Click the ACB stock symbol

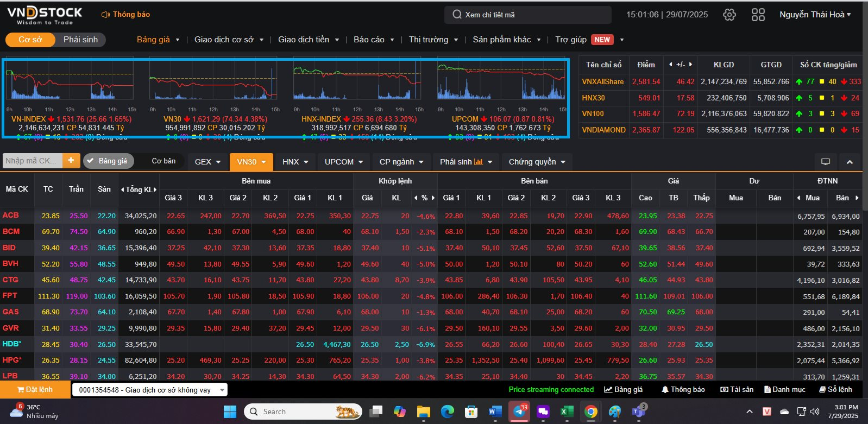click(x=11, y=216)
